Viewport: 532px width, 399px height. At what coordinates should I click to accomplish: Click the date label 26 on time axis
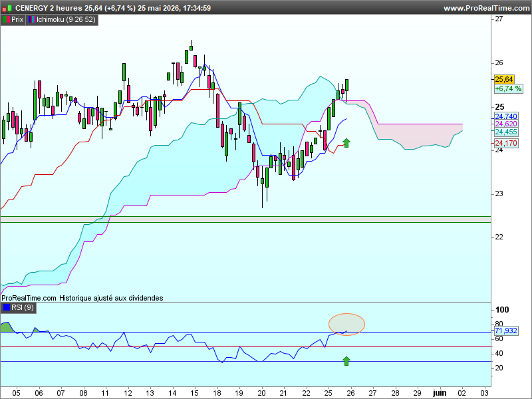point(350,393)
